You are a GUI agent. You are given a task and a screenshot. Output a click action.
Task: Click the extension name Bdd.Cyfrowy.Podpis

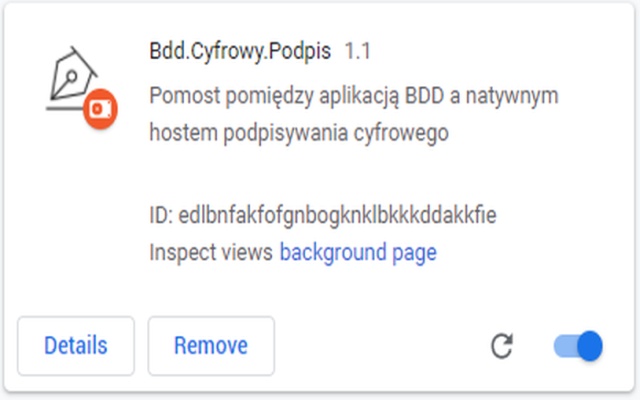[239, 49]
